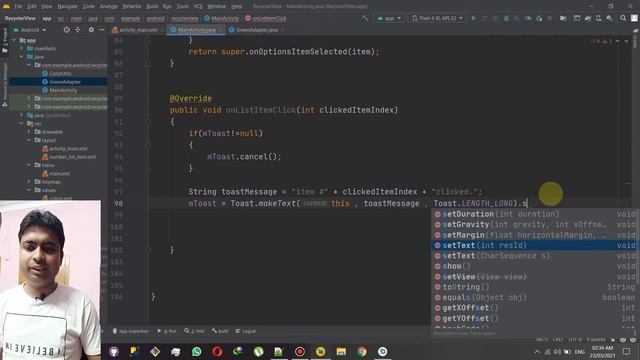The width and height of the screenshot is (640, 360).
Task: Open Opera browser from the taskbar
Action: (217, 351)
